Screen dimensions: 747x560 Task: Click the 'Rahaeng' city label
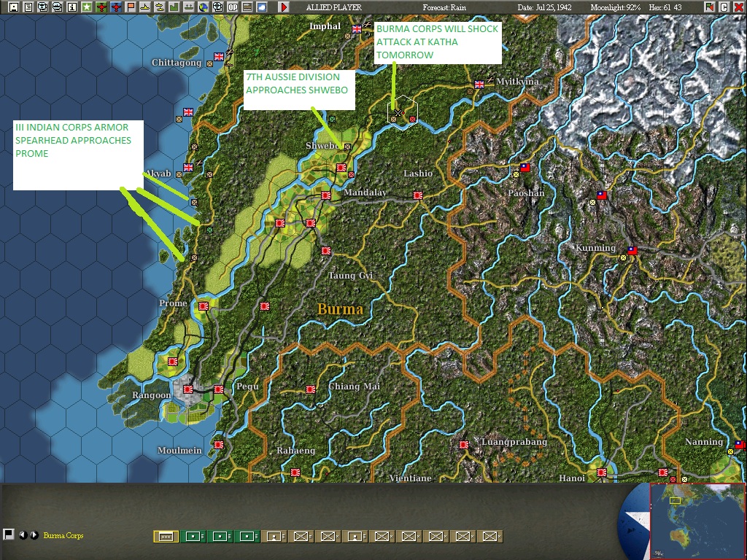pos(296,450)
